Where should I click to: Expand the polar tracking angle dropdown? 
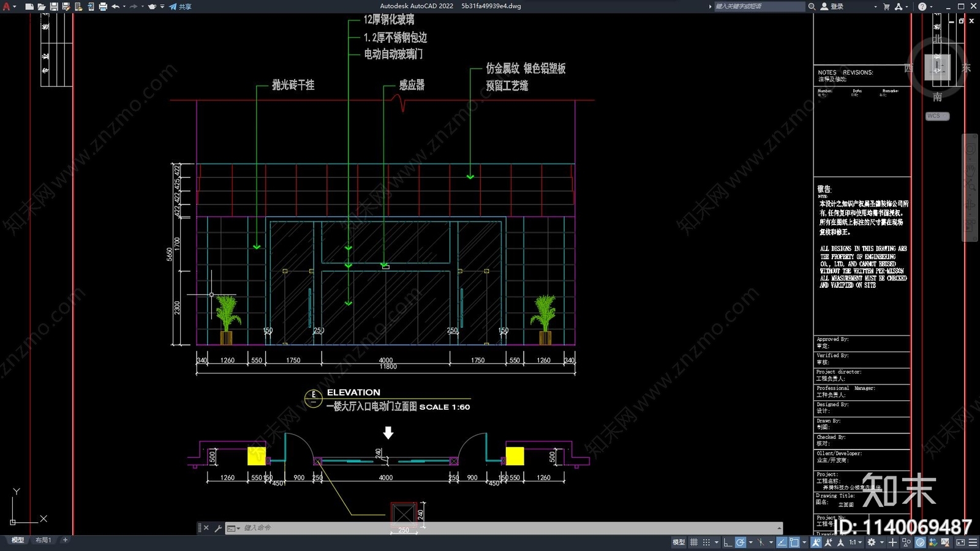pyautogui.click(x=750, y=542)
